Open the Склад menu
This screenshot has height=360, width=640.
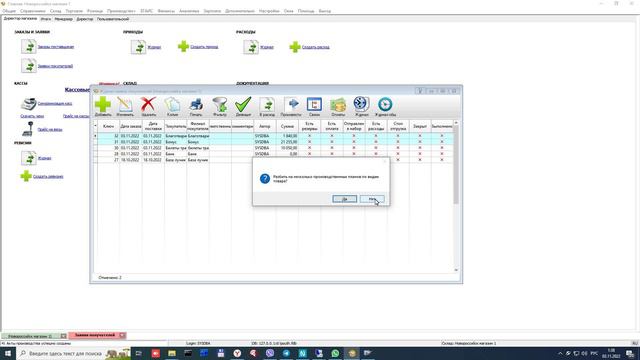coord(55,11)
